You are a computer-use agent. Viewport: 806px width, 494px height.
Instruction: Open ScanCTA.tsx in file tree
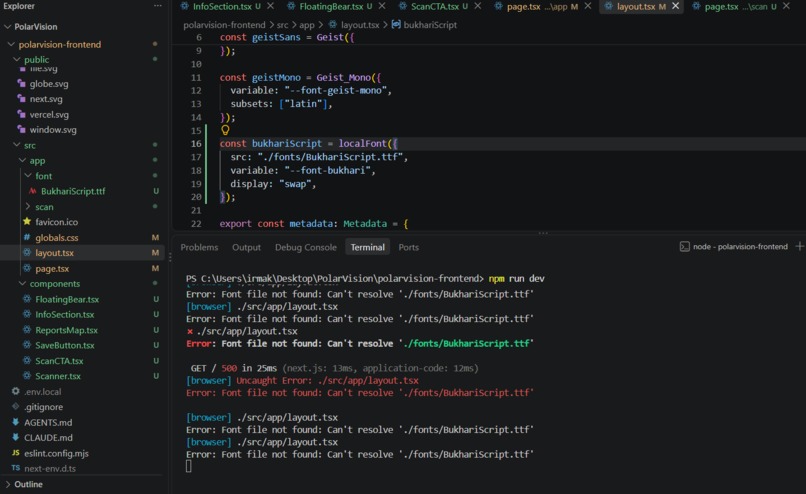coord(59,361)
